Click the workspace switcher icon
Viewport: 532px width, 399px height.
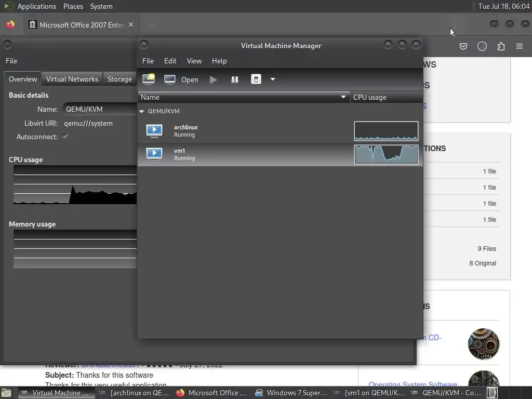(493, 393)
